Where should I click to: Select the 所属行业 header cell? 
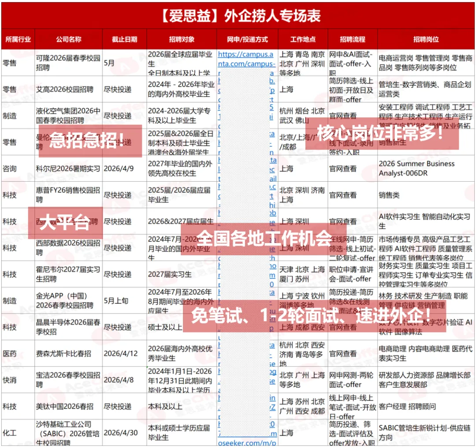18,39
